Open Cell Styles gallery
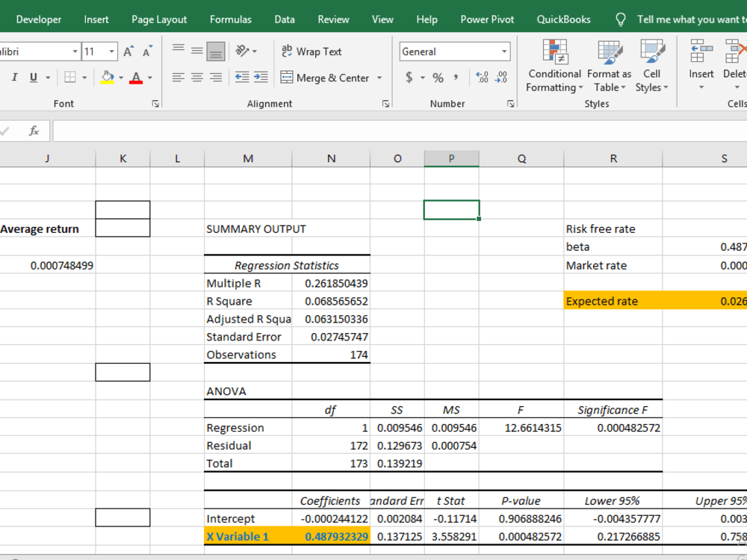The width and height of the screenshot is (747, 560). point(651,66)
